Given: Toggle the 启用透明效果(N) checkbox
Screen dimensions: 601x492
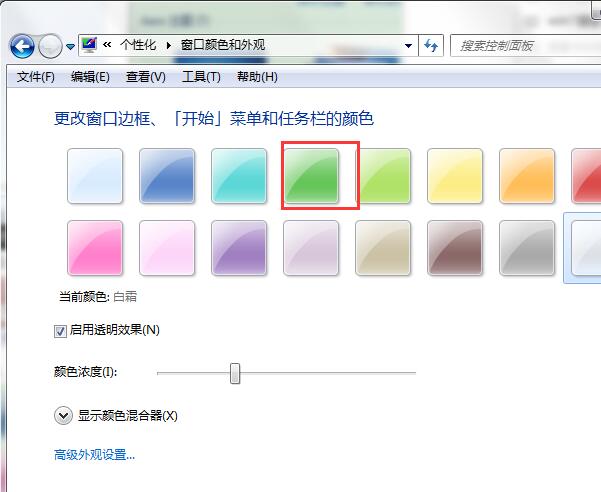Looking at the screenshot, I should 60,331.
